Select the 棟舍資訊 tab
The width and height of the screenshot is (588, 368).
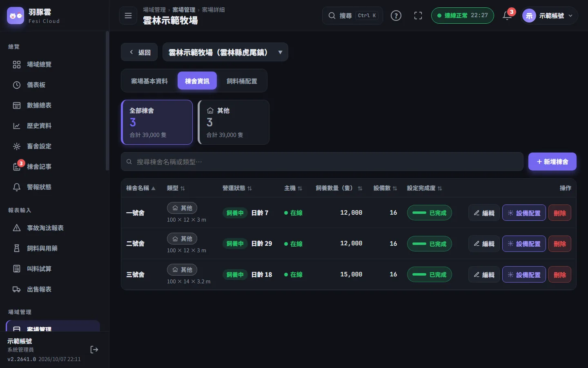pos(197,81)
